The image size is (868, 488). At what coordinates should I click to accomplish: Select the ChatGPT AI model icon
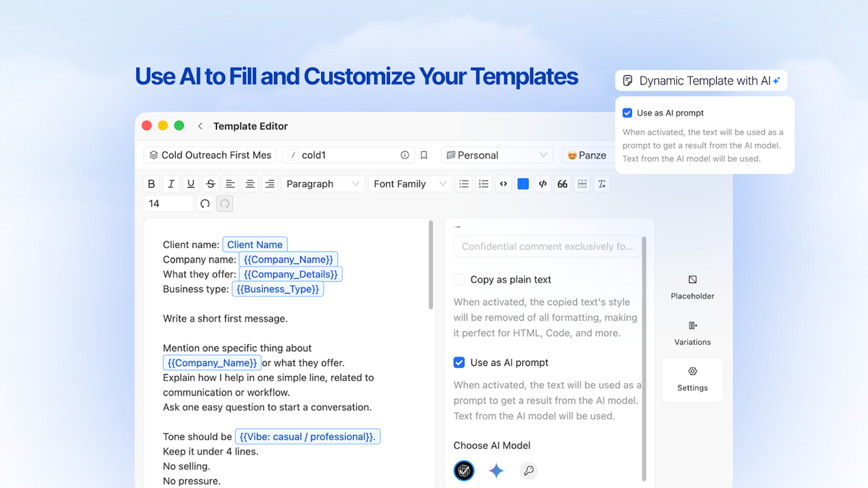point(464,470)
